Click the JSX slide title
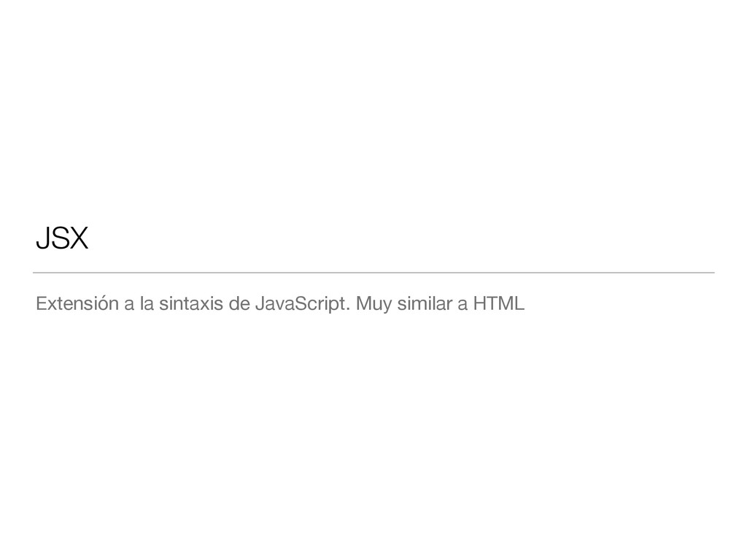The width and height of the screenshot is (747, 560). (63, 238)
